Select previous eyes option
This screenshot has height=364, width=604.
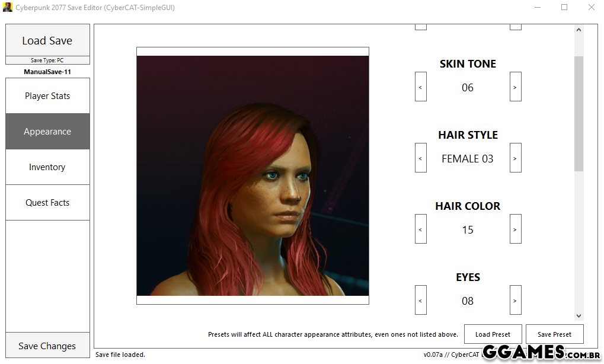coord(421,300)
